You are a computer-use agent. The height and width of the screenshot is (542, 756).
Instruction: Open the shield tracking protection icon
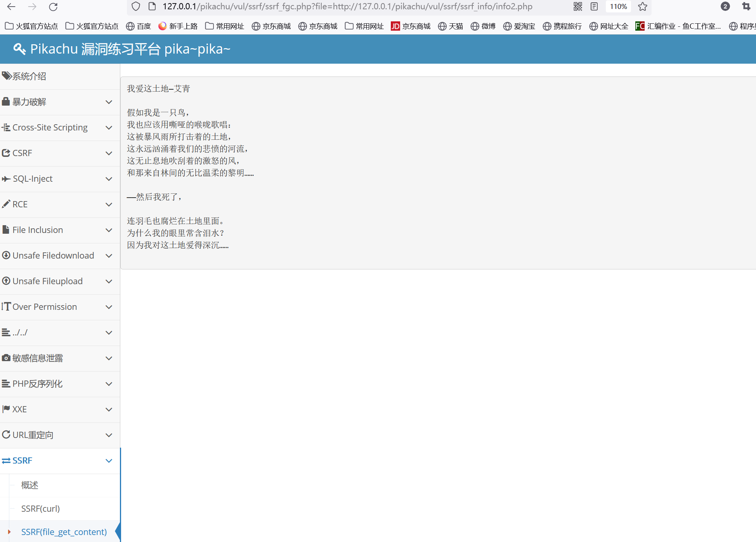coord(136,7)
